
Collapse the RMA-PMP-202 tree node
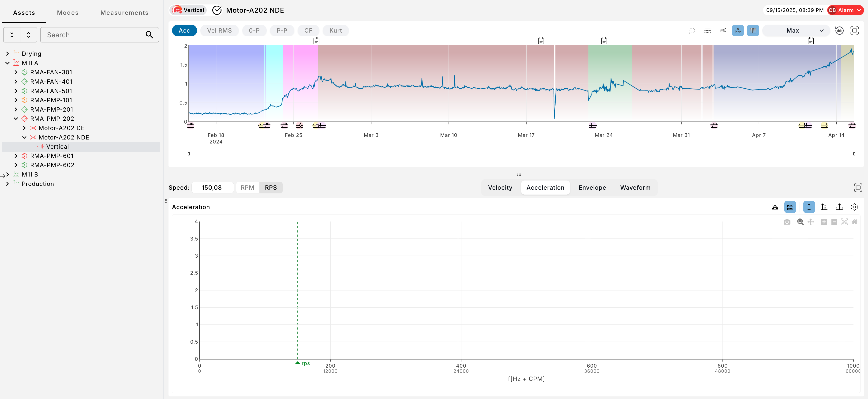click(16, 119)
